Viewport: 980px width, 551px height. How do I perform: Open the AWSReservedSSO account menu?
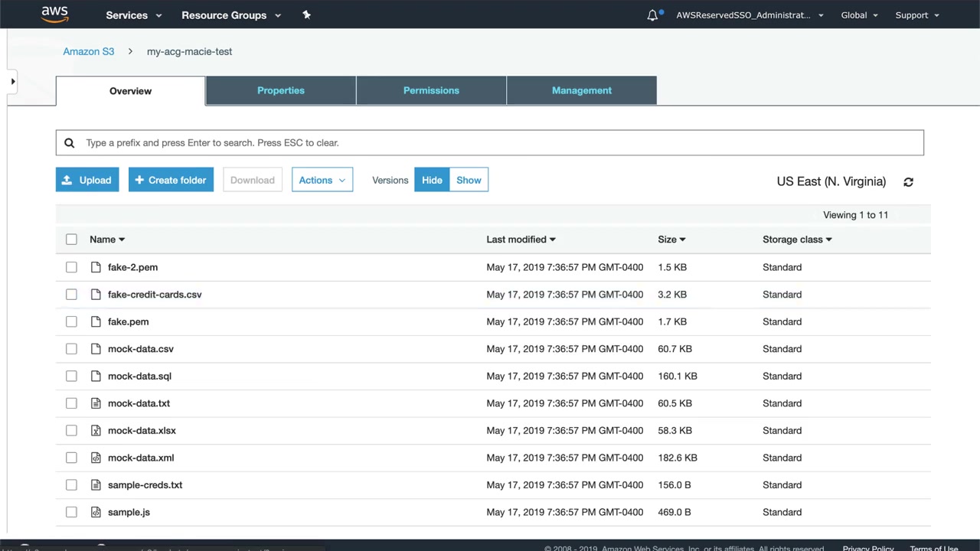pyautogui.click(x=750, y=15)
